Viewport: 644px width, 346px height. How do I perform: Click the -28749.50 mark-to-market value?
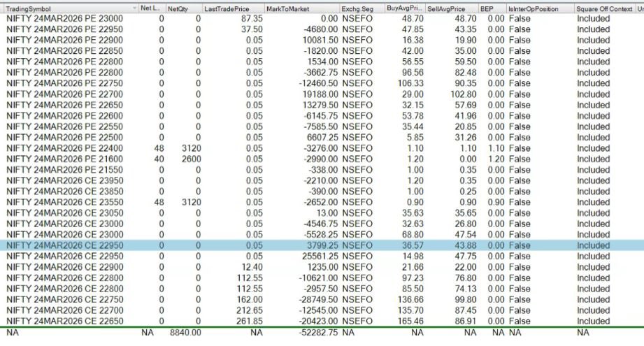(319, 299)
